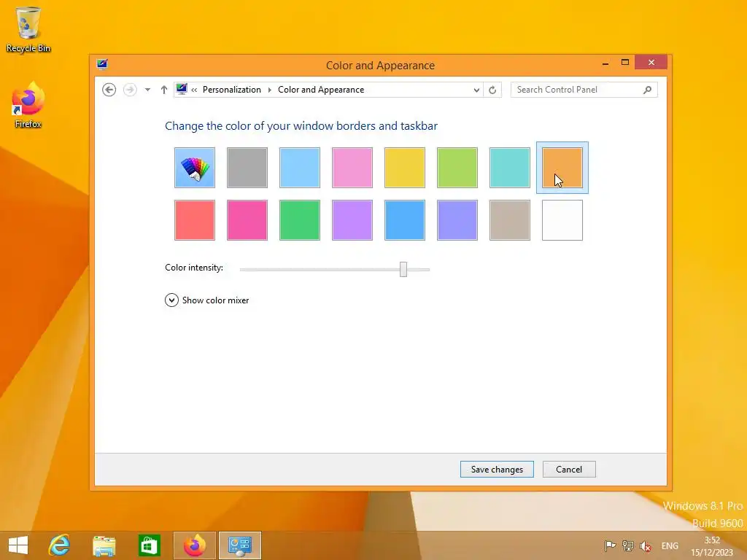Screen dimensions: 747x560
Task: Cancel the color changes
Action: [569, 469]
